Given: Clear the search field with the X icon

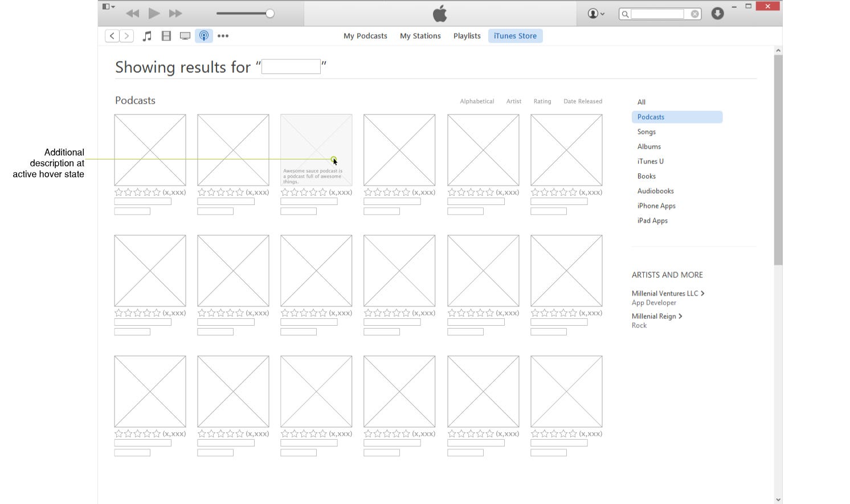Looking at the screenshot, I should pos(695,14).
